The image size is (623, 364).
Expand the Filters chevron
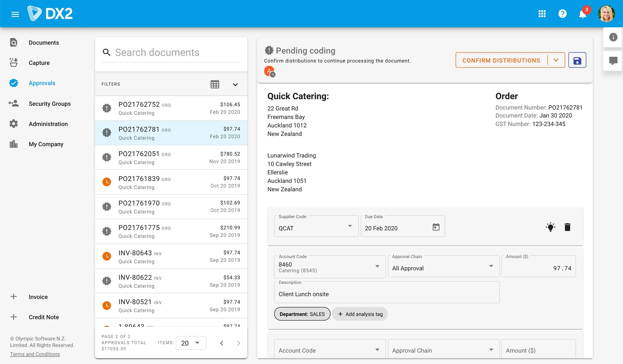[x=235, y=85]
